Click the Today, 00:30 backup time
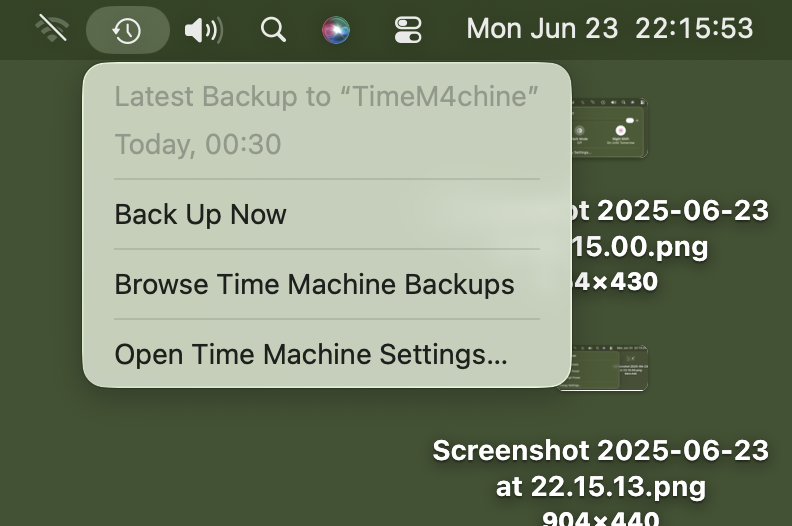Image resolution: width=792 pixels, height=526 pixels. point(198,144)
